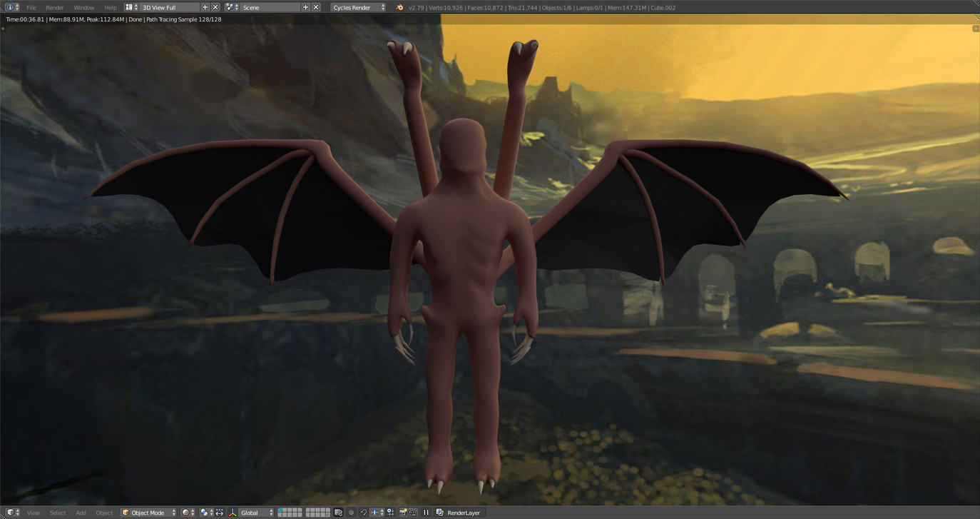Open the 3D View editor type selector
The width and height of the screenshot is (980, 519).
(x=13, y=513)
